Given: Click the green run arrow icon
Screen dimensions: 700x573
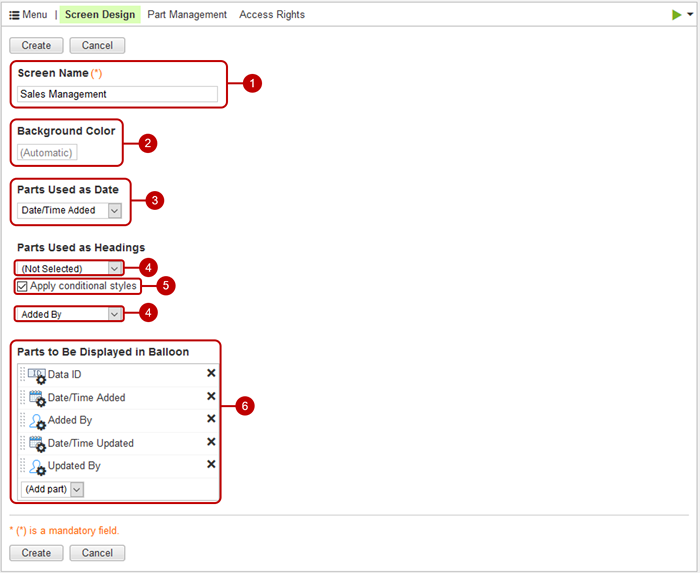Looking at the screenshot, I should click(x=676, y=15).
